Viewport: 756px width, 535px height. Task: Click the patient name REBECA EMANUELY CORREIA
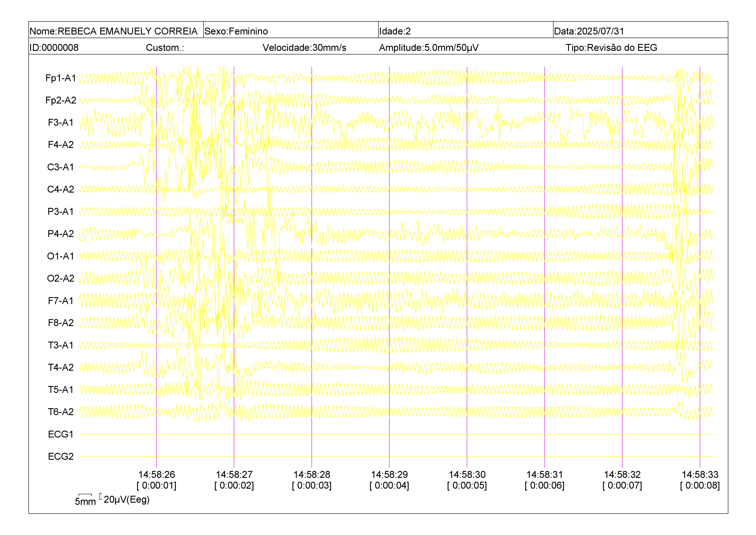127,31
